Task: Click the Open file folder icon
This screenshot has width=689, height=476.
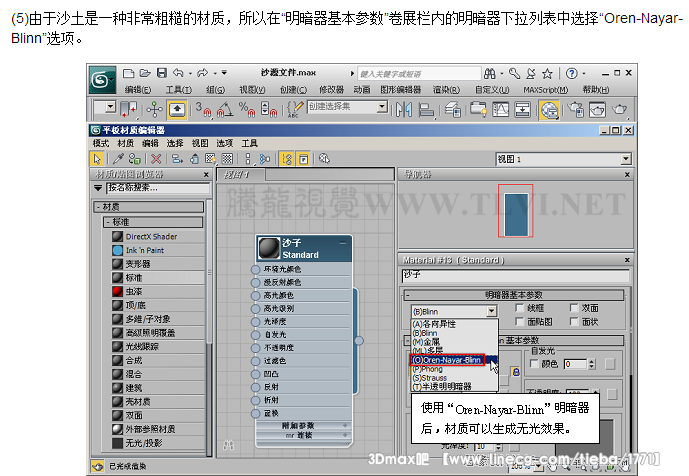Action: pyautogui.click(x=145, y=73)
